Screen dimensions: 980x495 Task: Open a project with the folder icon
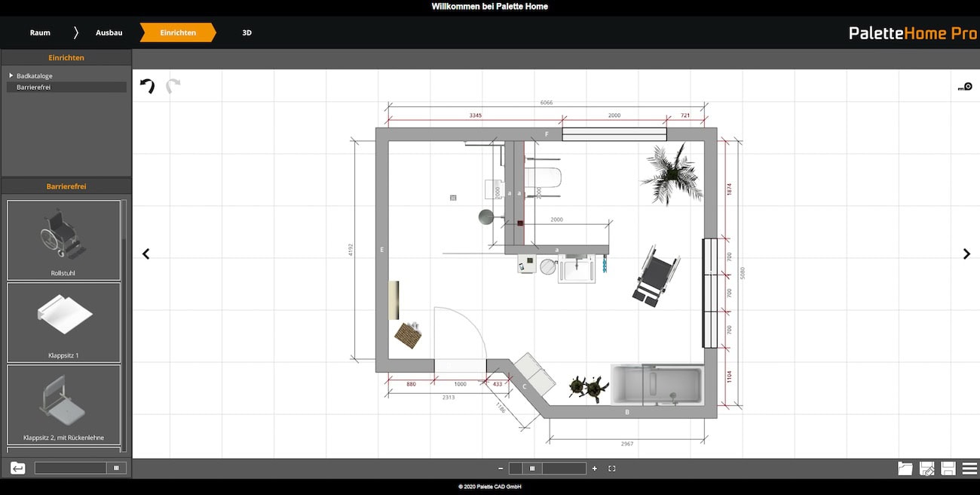[905, 469]
